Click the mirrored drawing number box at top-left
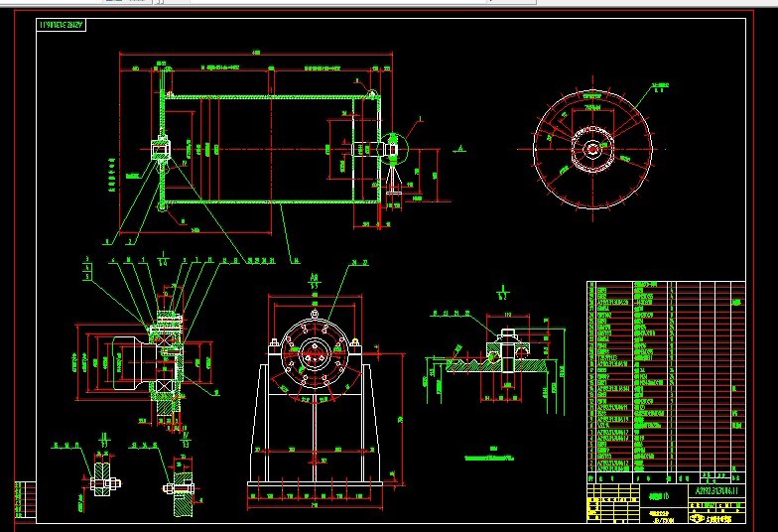This screenshot has width=778, height=532. point(62,25)
